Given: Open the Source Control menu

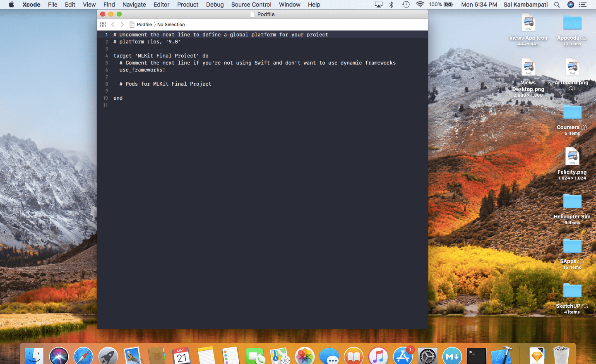Looking at the screenshot, I should 251,5.
